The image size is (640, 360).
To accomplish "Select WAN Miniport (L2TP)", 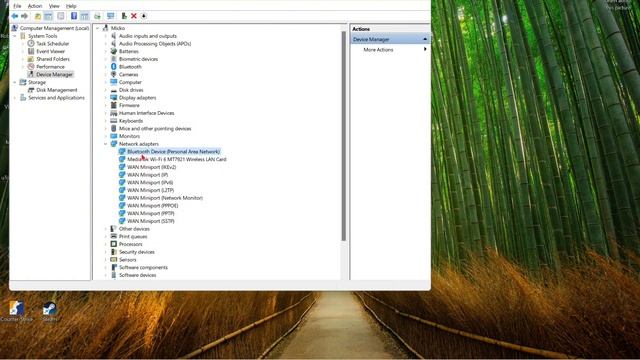I will coord(151,190).
